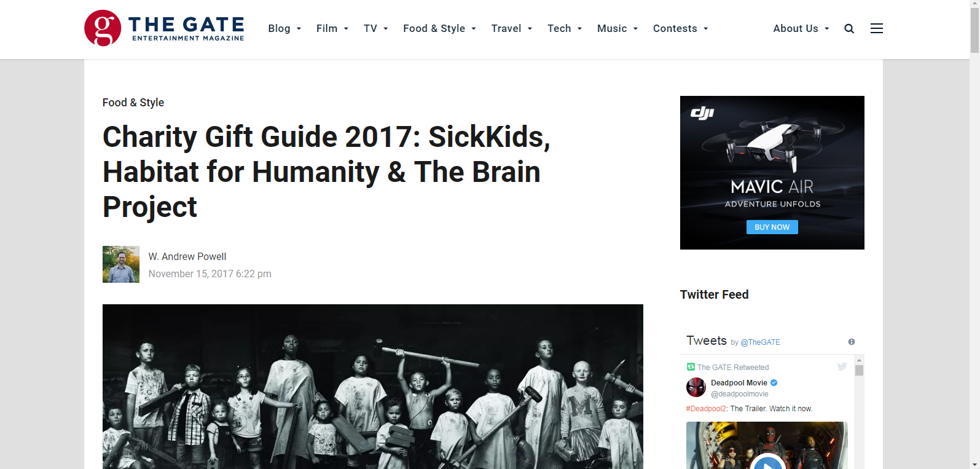The width and height of the screenshot is (980, 469).
Task: Open the @TheGATE Twitter link
Action: pos(760,342)
